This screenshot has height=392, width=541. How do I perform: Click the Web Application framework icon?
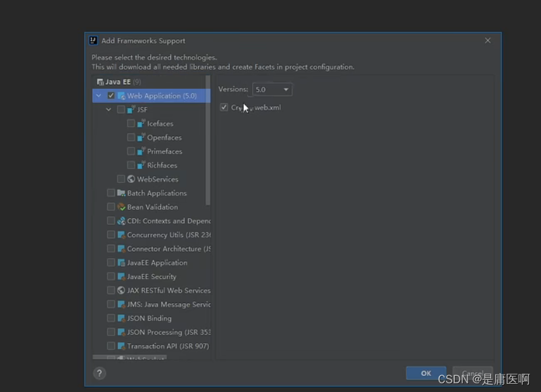121,96
